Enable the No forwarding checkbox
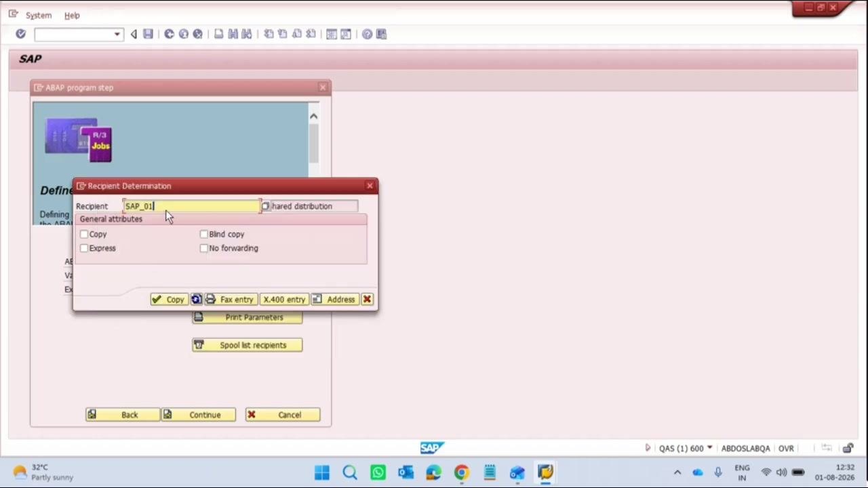The image size is (868, 488). point(203,248)
